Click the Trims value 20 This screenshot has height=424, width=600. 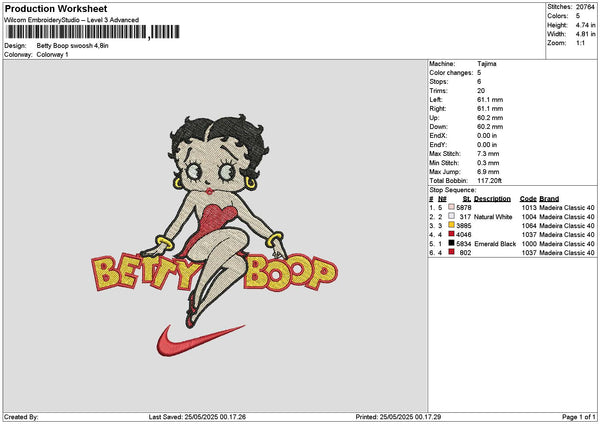(481, 91)
